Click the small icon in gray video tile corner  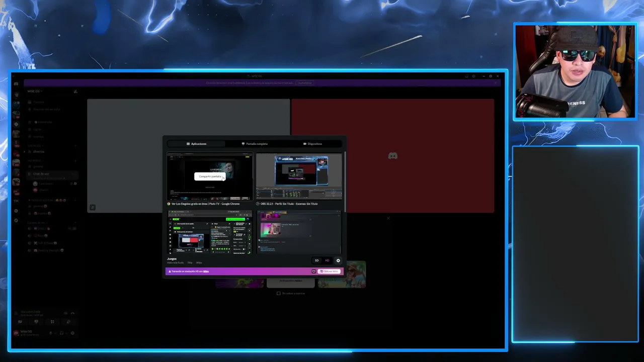[92, 207]
